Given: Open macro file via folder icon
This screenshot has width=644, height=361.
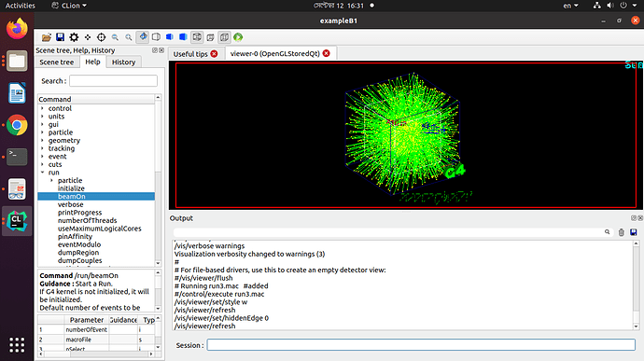Looking at the screenshot, I should (x=47, y=37).
